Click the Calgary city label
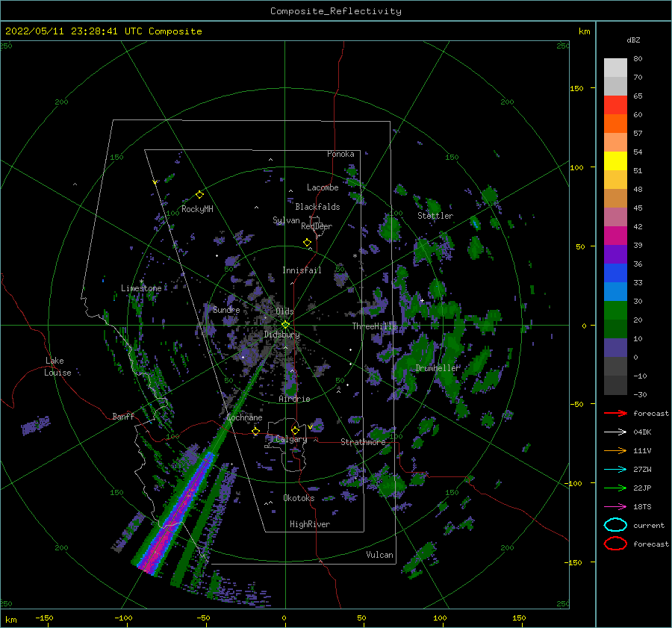672x628 pixels. coord(291,439)
